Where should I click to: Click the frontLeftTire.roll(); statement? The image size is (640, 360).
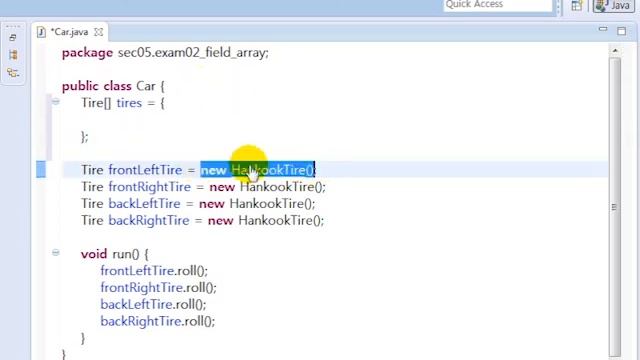click(x=154, y=271)
